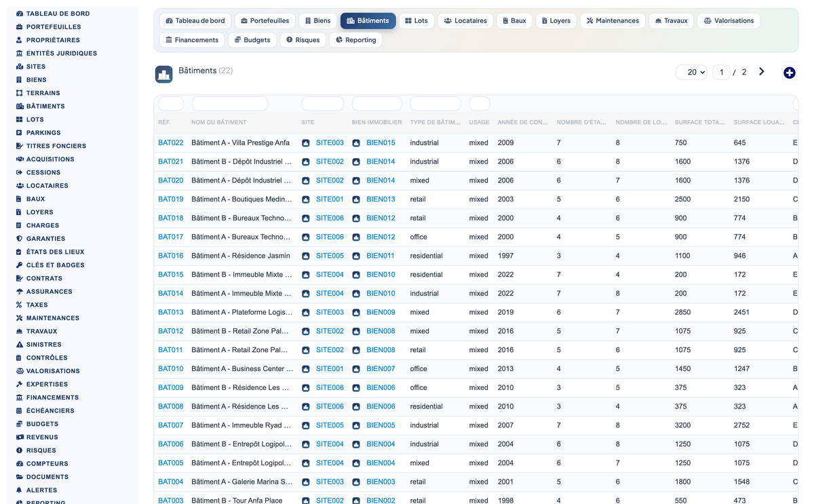Switch to the Valorisations tab

pyautogui.click(x=729, y=21)
